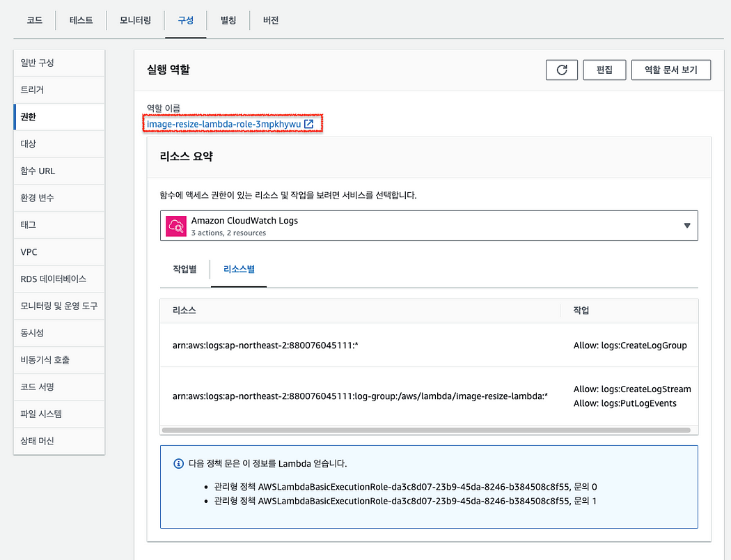Click the 실행 역할 heading
This screenshot has height=560, width=731.
[x=168, y=70]
